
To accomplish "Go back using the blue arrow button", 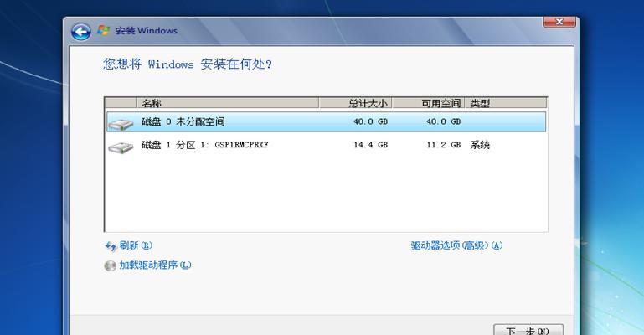I will (x=80, y=32).
